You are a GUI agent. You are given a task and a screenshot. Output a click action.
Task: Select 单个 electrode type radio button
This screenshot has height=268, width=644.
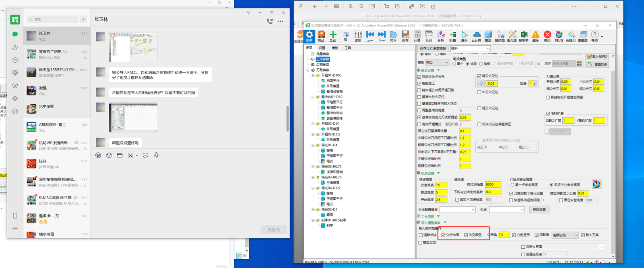tap(454, 63)
